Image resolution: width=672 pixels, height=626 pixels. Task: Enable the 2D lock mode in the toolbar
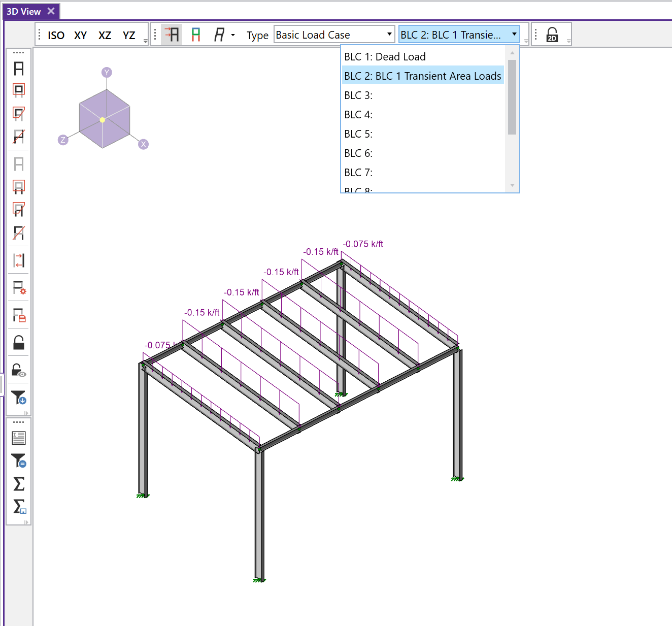tap(551, 34)
